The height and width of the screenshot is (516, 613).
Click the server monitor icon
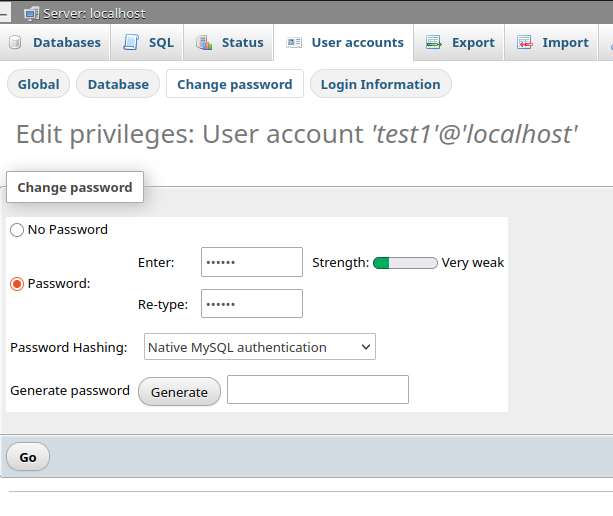coord(31,14)
